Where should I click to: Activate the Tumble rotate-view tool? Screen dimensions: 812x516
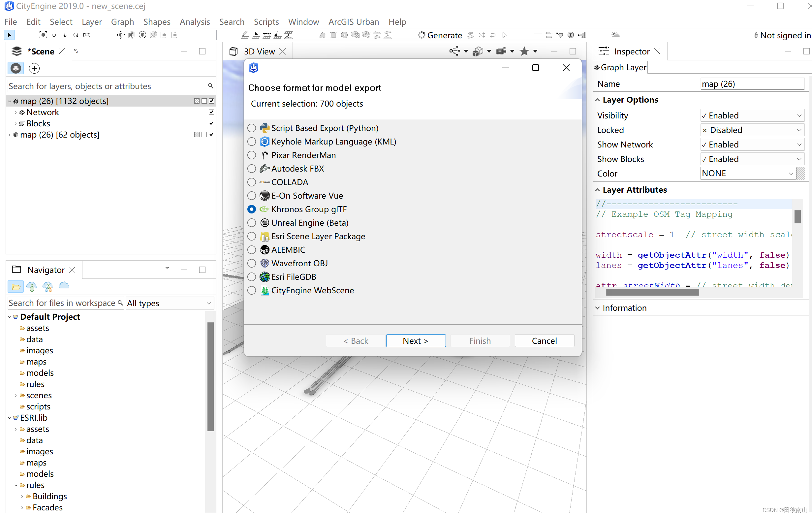tap(76, 35)
